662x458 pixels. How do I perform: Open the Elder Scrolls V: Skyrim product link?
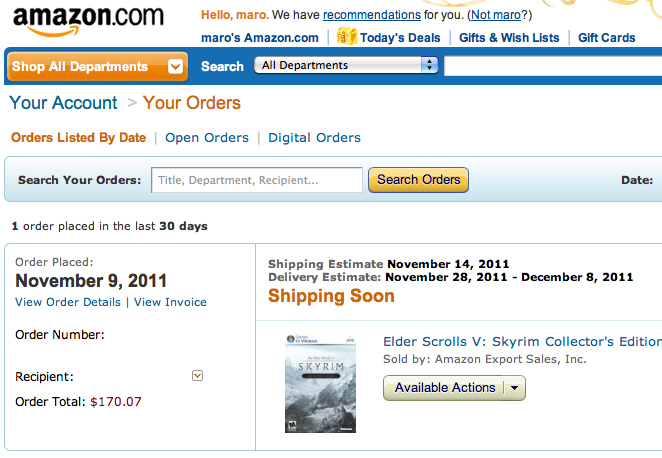point(522,341)
